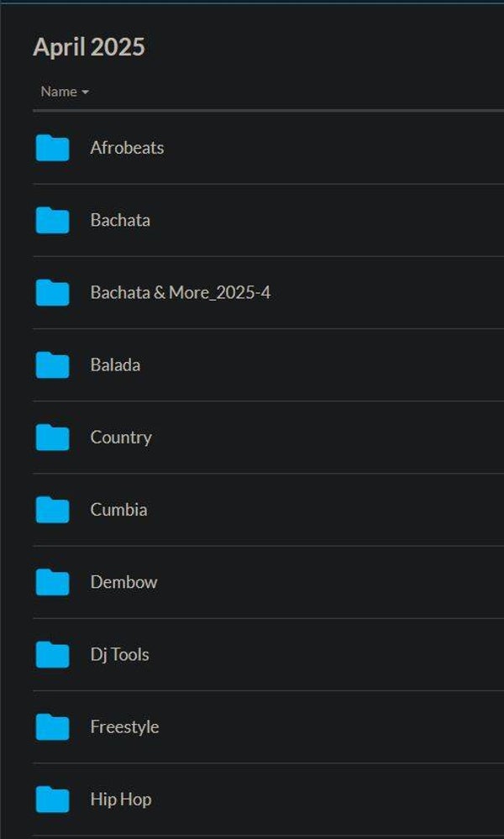Select the Freestyle folder row text
This screenshot has height=839, width=504.
[x=124, y=726]
